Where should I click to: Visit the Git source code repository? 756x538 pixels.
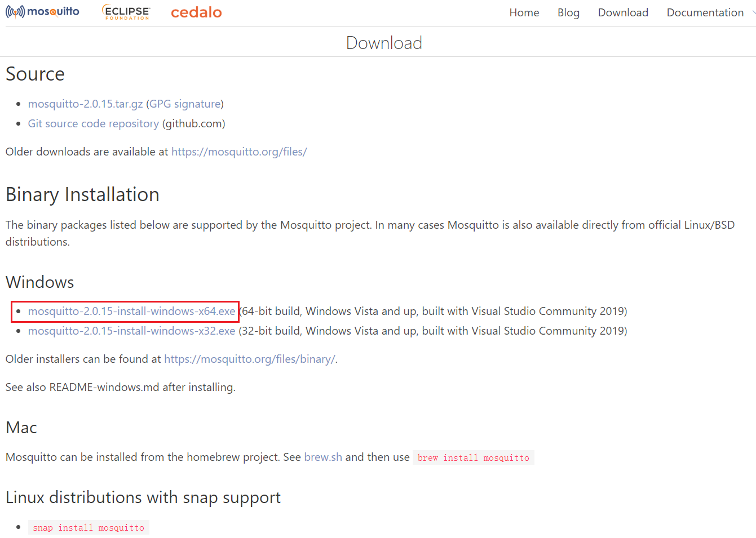click(x=94, y=123)
